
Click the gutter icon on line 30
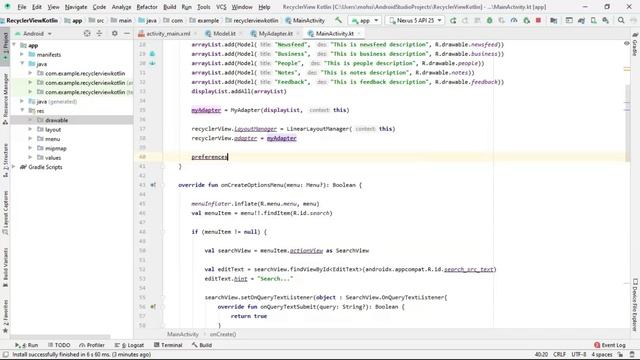pos(152,63)
